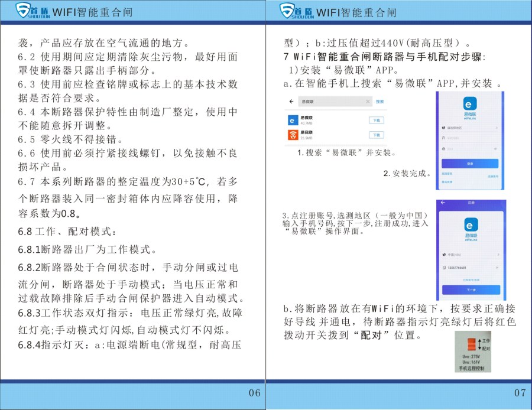Image resolution: width=532 pixels, height=410 pixels.
Task: Click the 已有账号 登录 link
Action: tap(471, 280)
